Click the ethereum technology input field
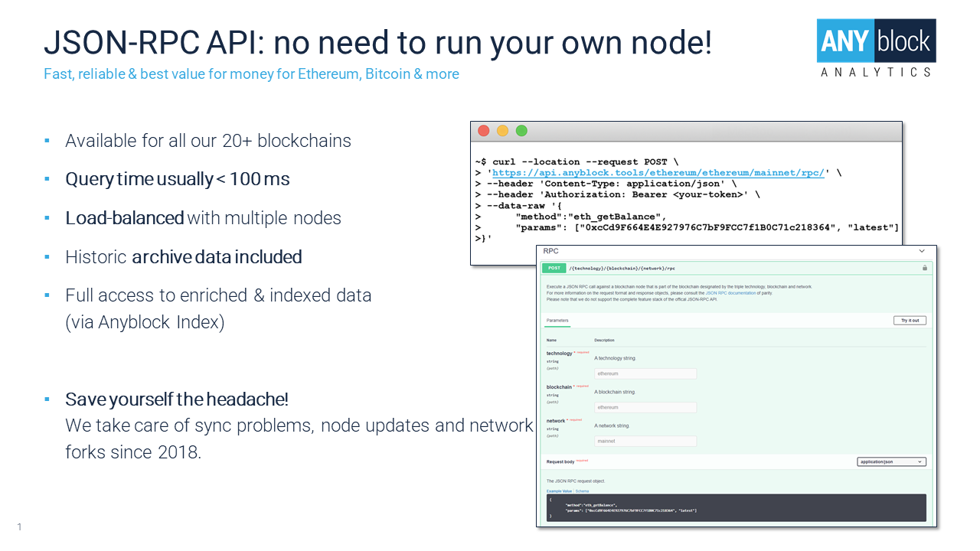980x551 pixels. [x=645, y=373]
